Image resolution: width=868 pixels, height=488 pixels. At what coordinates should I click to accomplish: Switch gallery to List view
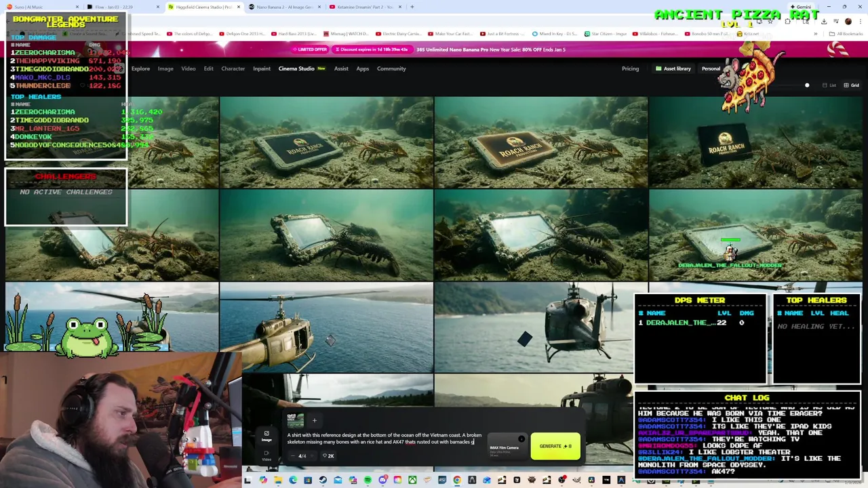pos(829,85)
